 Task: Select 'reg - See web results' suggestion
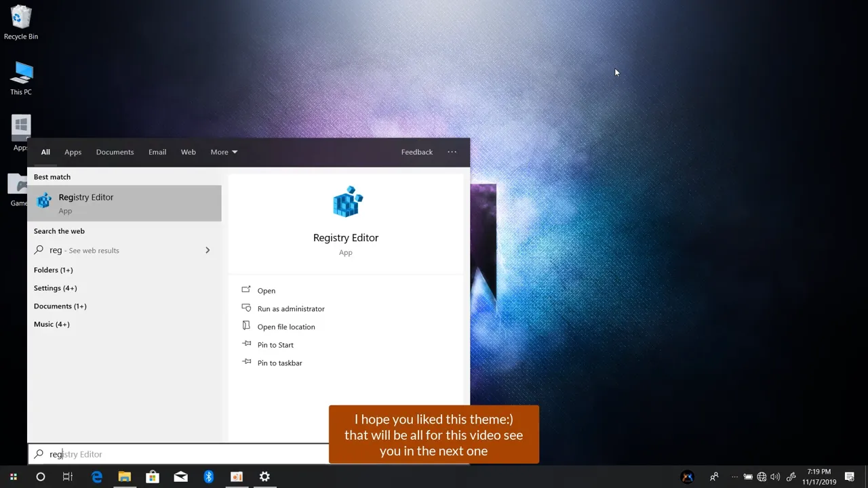tap(124, 250)
